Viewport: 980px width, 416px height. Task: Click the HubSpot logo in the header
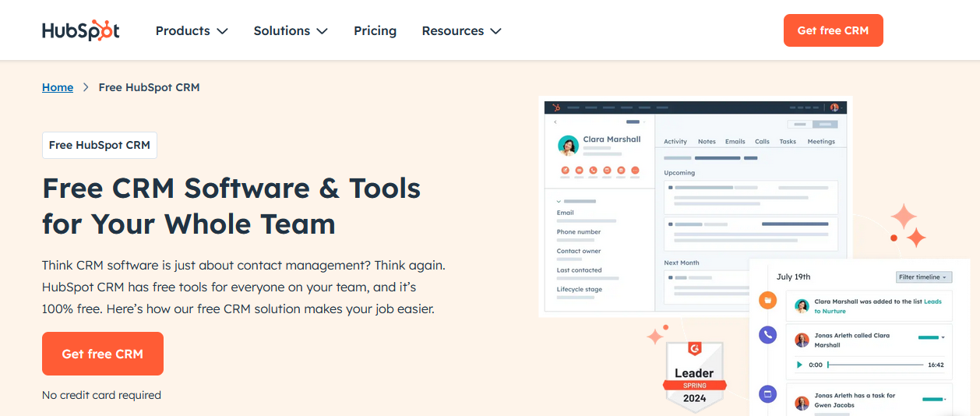point(81,30)
